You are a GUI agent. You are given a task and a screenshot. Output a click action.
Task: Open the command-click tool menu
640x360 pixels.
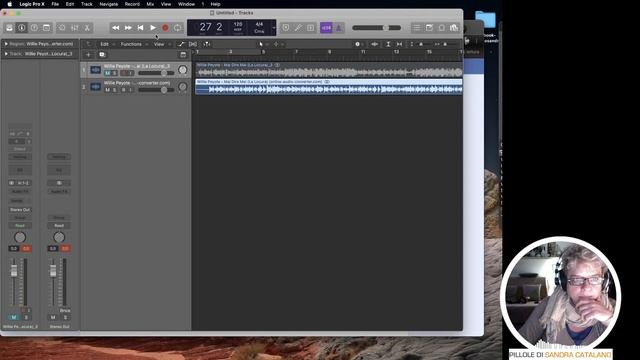(x=277, y=44)
